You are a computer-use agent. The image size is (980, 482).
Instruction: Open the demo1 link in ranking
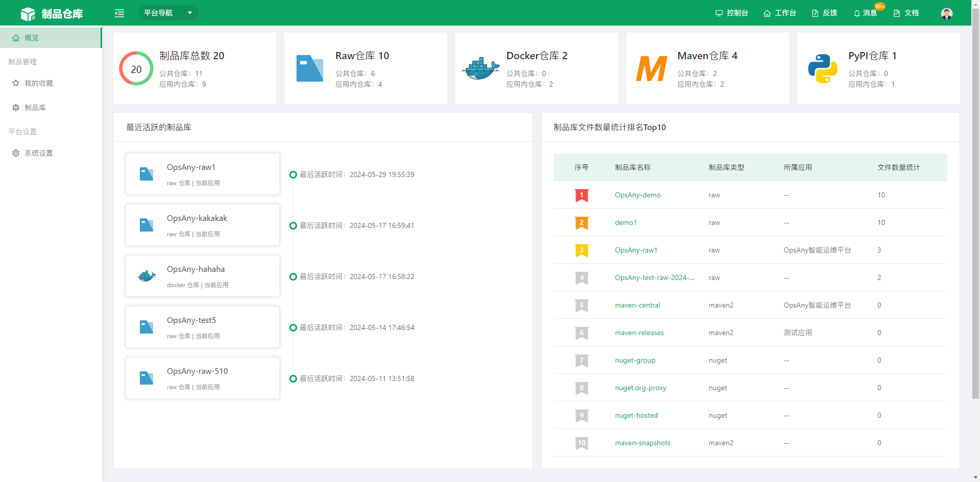[626, 222]
